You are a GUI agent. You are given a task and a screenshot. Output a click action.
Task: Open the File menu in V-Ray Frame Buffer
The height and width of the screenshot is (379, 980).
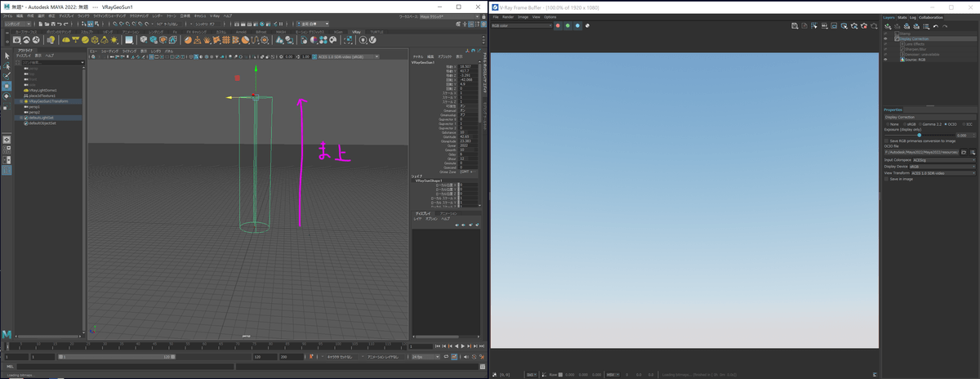click(496, 16)
